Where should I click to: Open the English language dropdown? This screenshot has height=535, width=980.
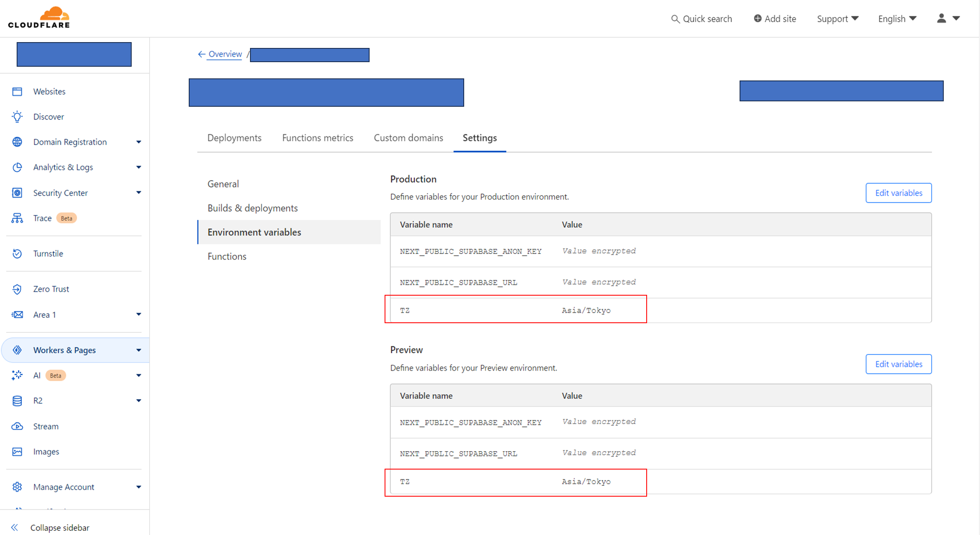tap(897, 19)
